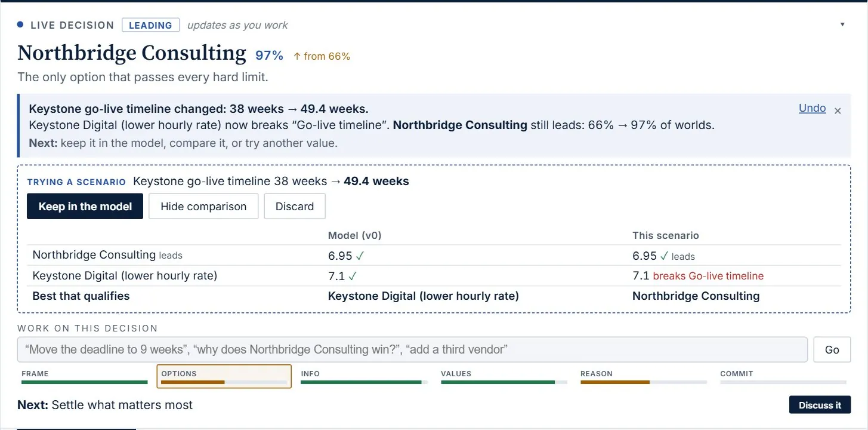Select the VALUES stage tab
Screen dimensions: 868x430
click(x=504, y=377)
